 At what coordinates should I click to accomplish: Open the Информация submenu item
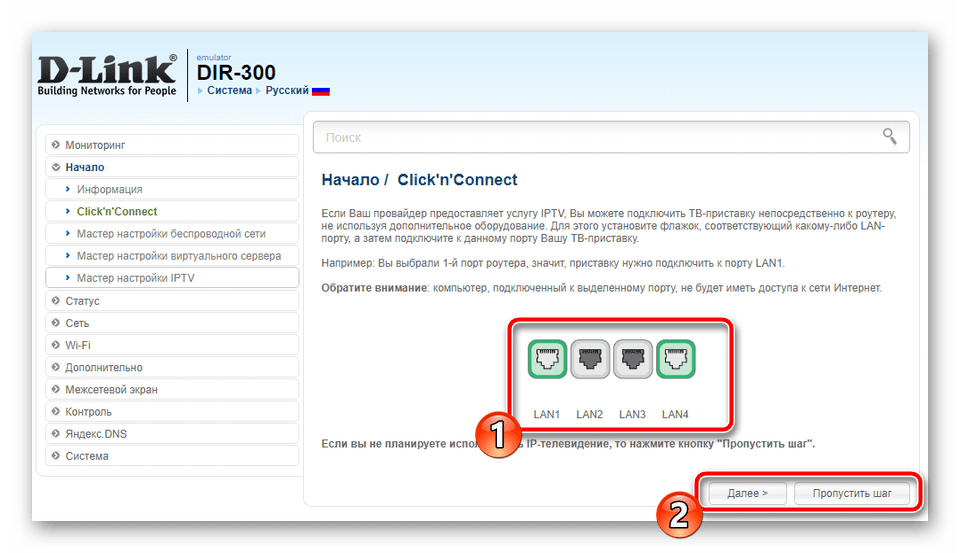(172, 189)
